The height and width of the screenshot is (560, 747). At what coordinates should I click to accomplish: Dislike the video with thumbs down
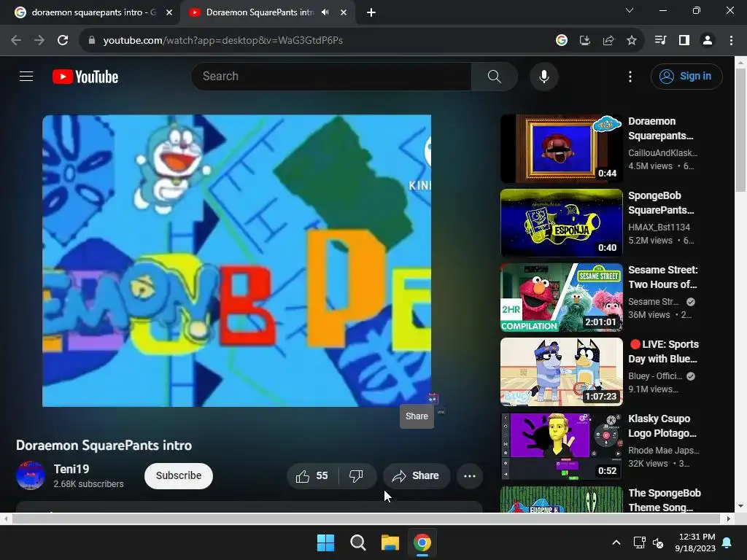357,475
